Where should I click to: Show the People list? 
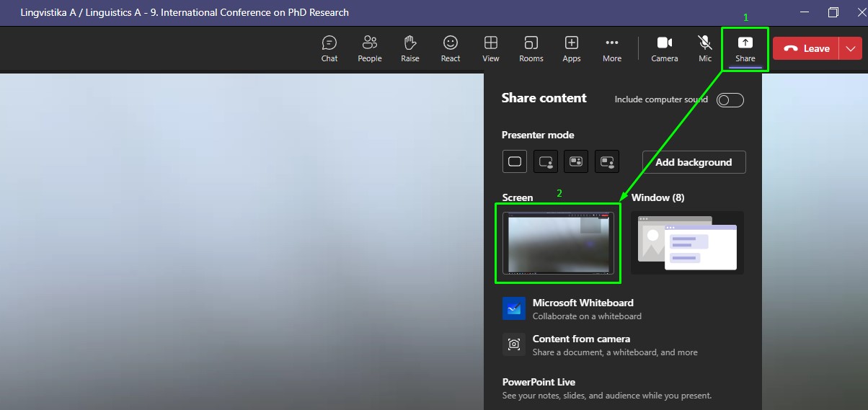pyautogui.click(x=370, y=48)
